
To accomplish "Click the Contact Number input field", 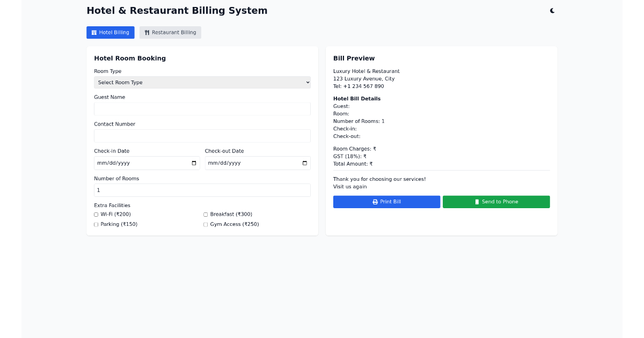I will pyautogui.click(x=202, y=136).
